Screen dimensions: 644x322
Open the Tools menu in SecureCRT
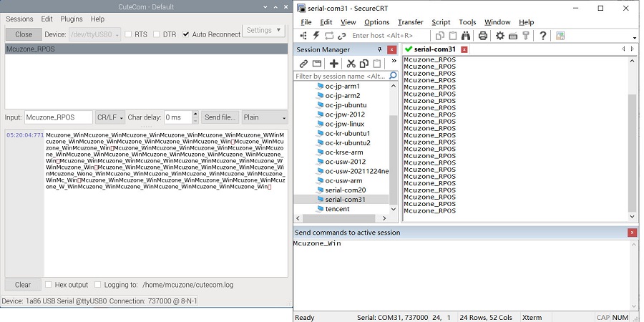click(467, 22)
